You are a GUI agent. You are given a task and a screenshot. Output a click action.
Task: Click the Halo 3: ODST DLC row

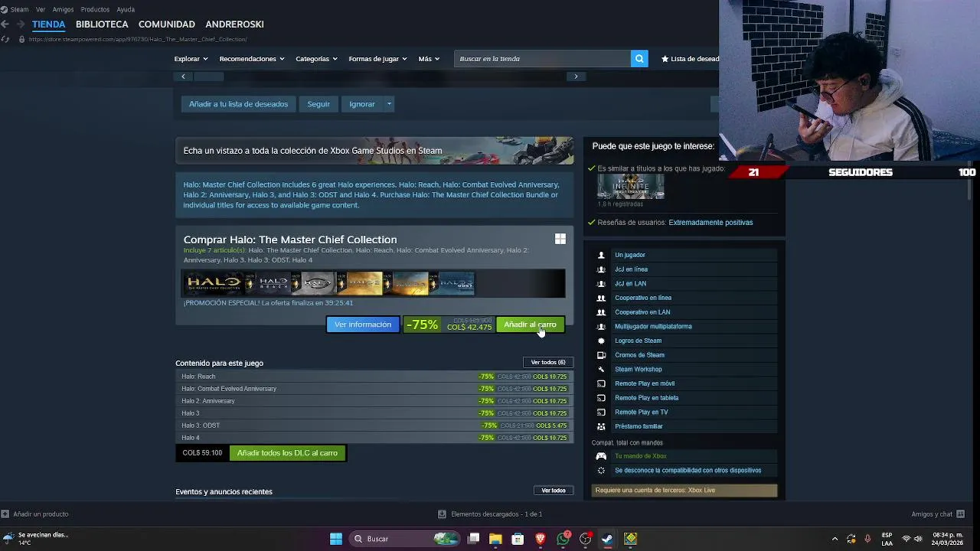tap(374, 425)
